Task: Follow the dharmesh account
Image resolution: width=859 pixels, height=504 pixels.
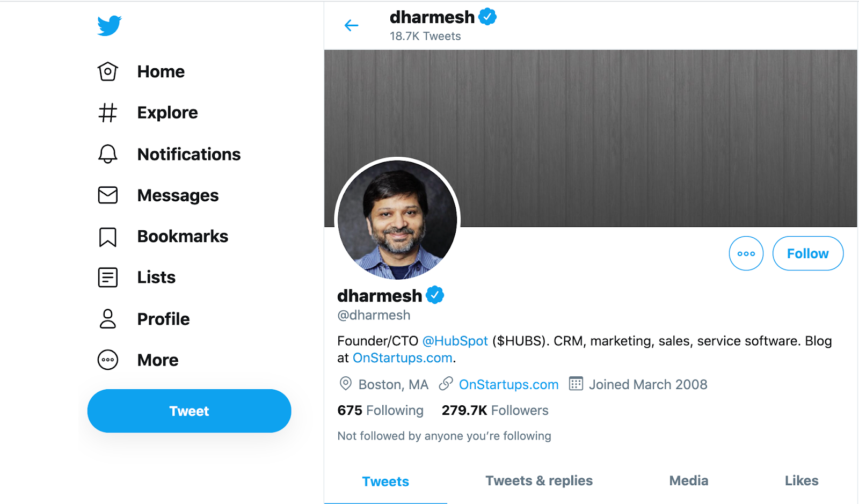Action: point(807,253)
